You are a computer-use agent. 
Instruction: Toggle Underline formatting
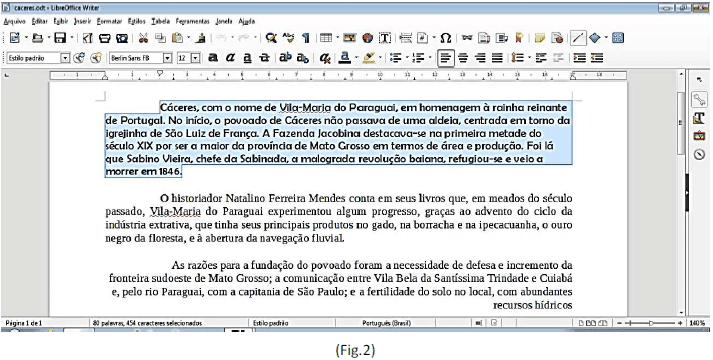coord(247,58)
